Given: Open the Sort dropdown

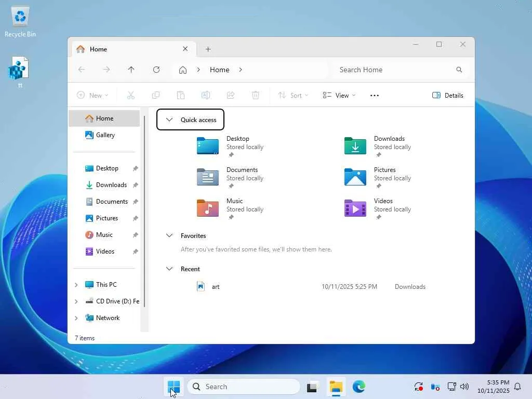Looking at the screenshot, I should click(x=293, y=96).
